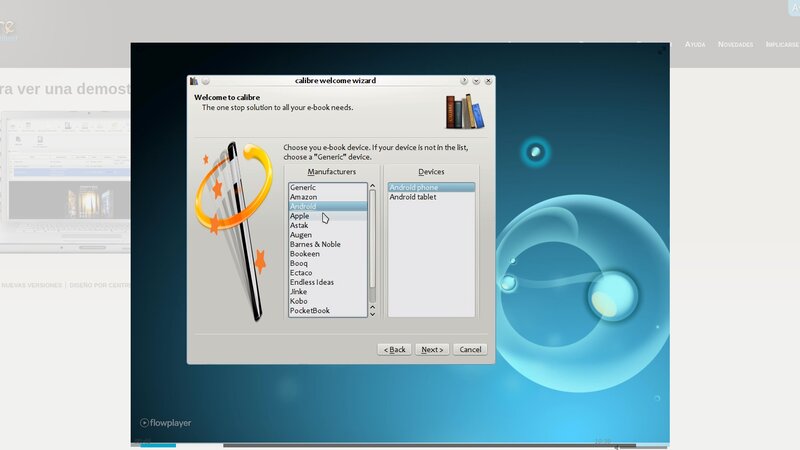800x450 pixels.
Task: Close the calibre welcome wizard window
Action: [x=488, y=81]
